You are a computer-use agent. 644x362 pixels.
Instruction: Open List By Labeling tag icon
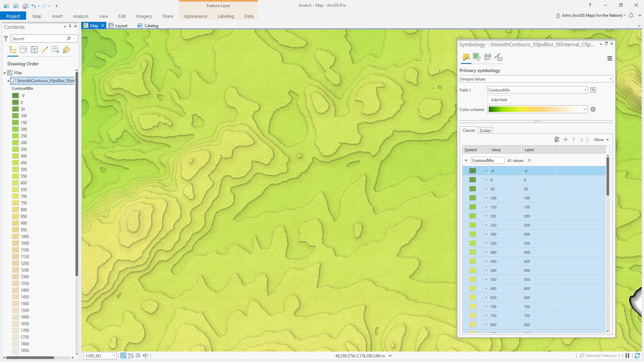(66, 50)
